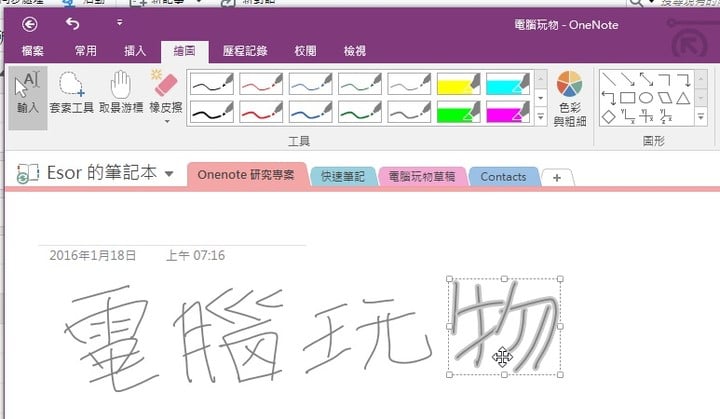Viewport: 720px width, 419px height.
Task: Choose the magenta highlighter pen
Action: click(x=508, y=112)
